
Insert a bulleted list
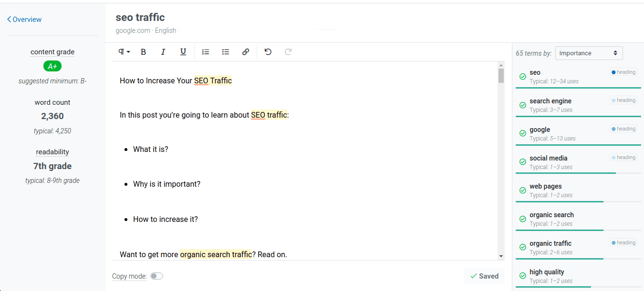(226, 51)
